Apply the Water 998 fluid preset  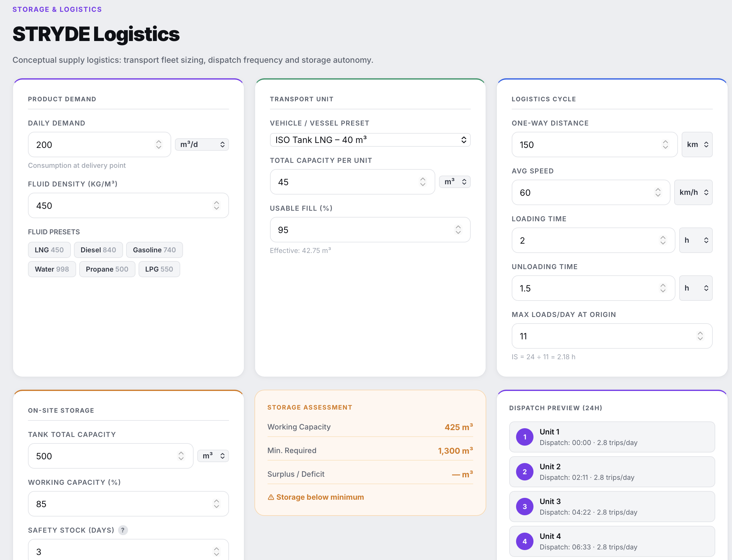[x=52, y=269]
